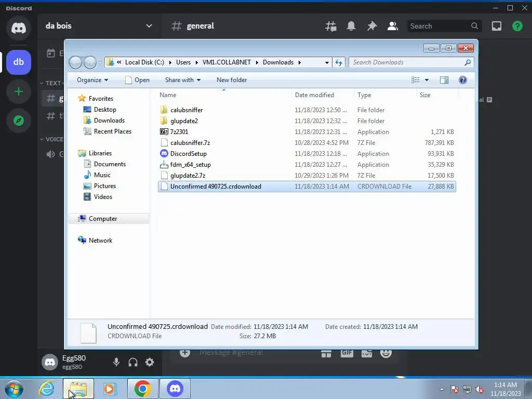Show pinned messages pin icon
The width and height of the screenshot is (532, 399).
click(x=372, y=26)
